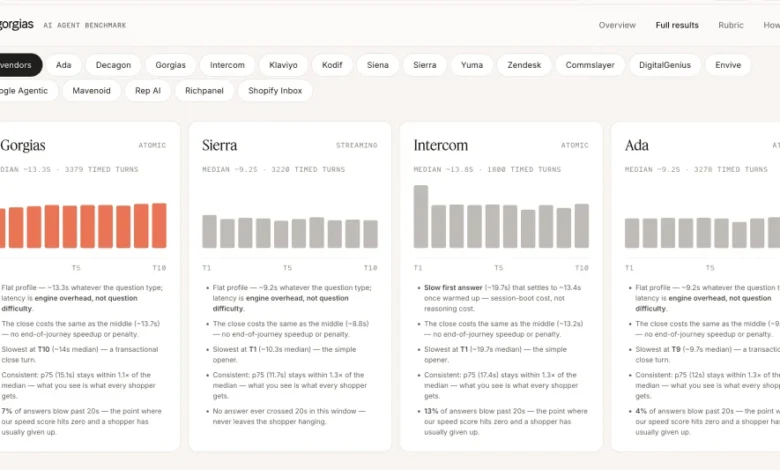Pick the Siena vendor chip
Viewport: 780px width, 470px height.
tap(378, 65)
